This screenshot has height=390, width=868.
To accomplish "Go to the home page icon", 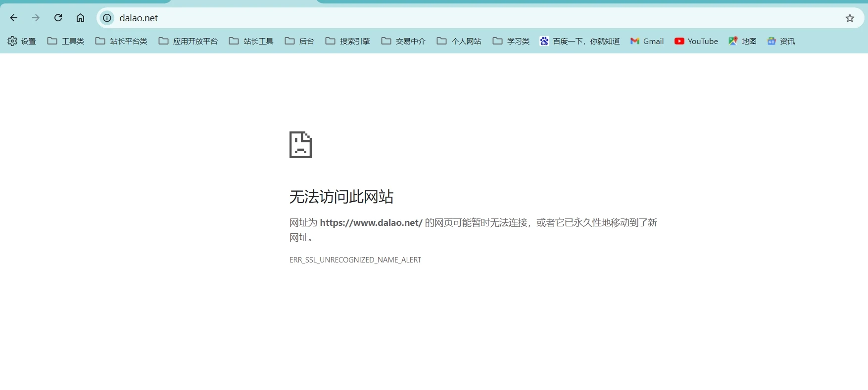I will [80, 18].
